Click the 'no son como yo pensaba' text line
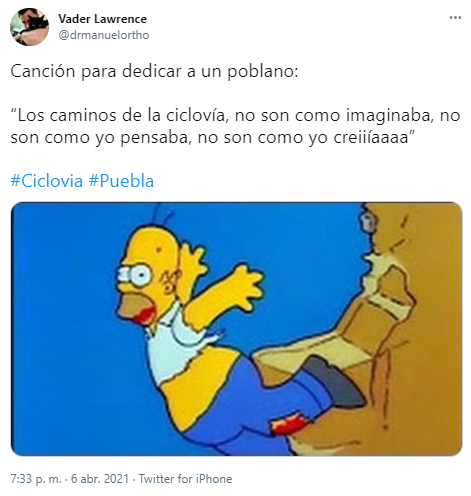This screenshot has height=496, width=471. point(101,138)
